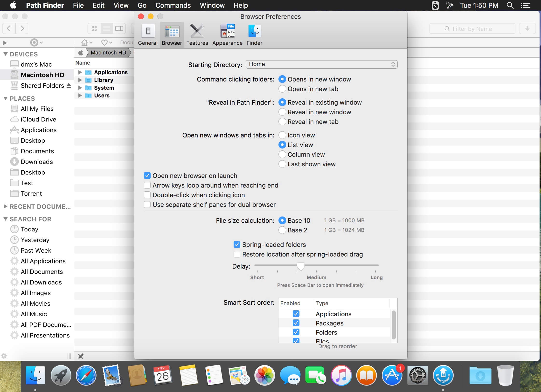Choose Last shown view option
This screenshot has width=541, height=392.
(x=282, y=164)
